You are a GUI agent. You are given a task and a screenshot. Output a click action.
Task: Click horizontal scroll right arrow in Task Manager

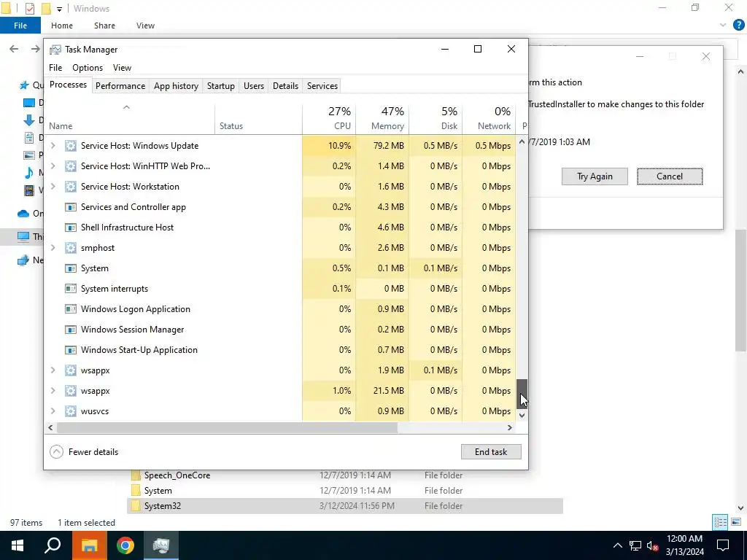click(x=510, y=427)
